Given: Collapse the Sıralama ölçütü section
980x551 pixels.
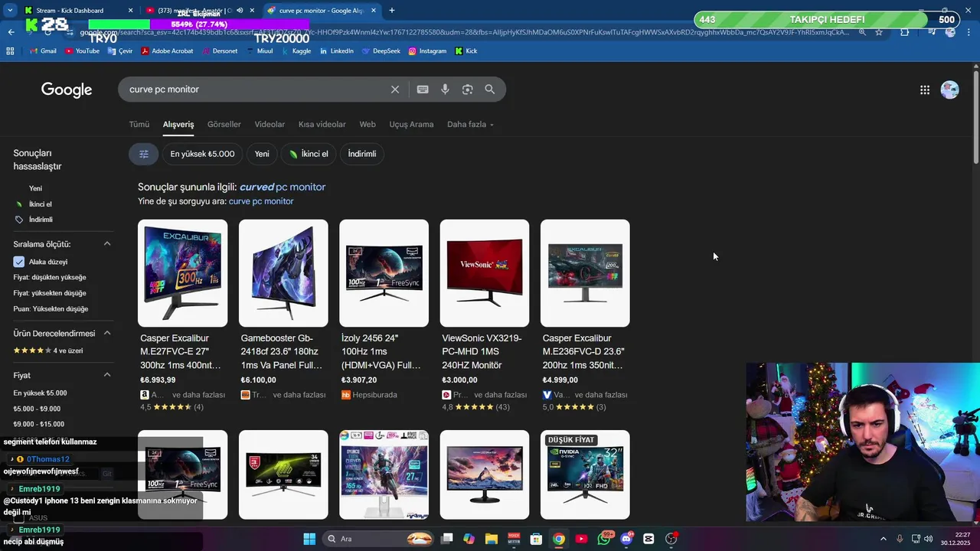Looking at the screenshot, I should coord(107,244).
